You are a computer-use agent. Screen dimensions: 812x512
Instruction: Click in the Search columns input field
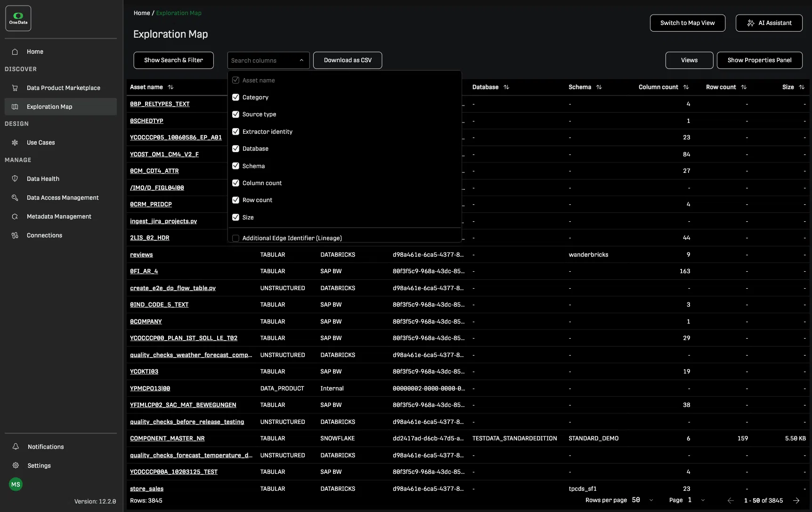[x=262, y=60]
